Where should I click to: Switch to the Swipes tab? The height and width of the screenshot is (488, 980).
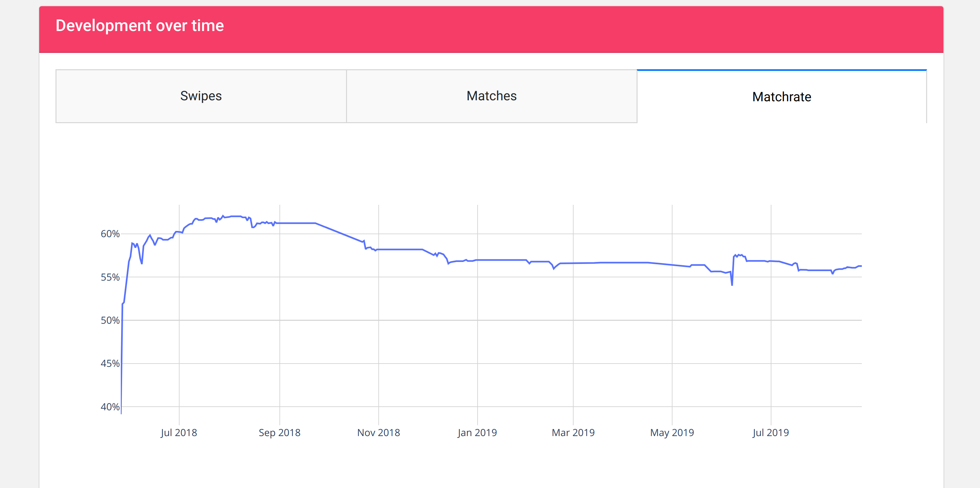click(x=201, y=96)
